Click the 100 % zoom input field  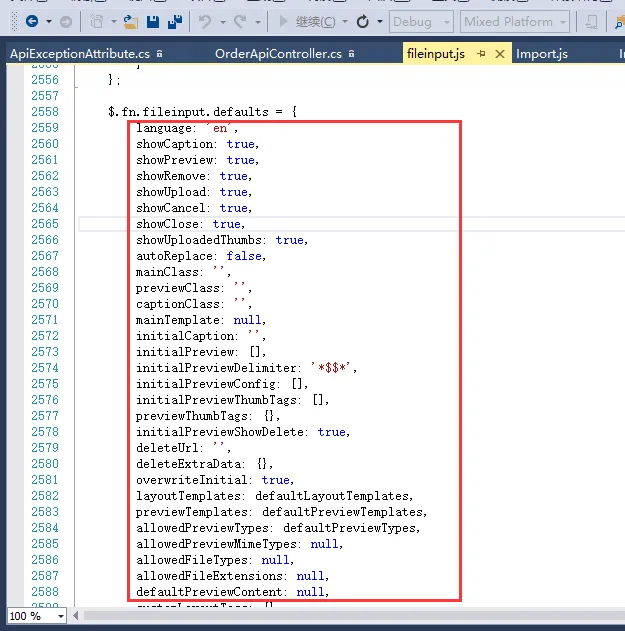point(30,616)
